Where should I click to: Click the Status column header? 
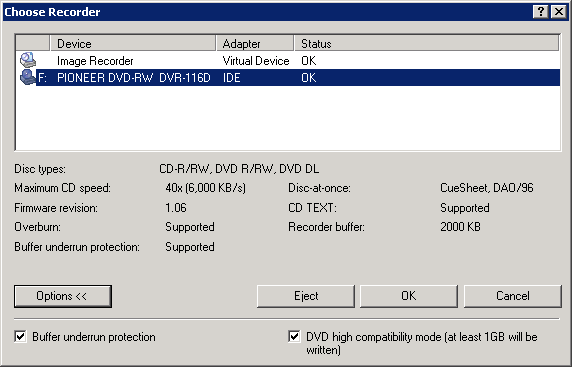(426, 43)
